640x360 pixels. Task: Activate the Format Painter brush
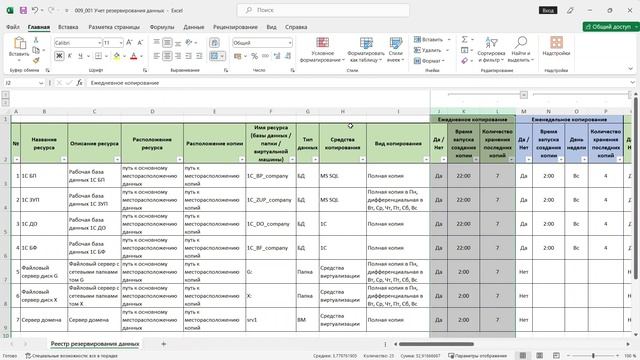(x=36, y=60)
